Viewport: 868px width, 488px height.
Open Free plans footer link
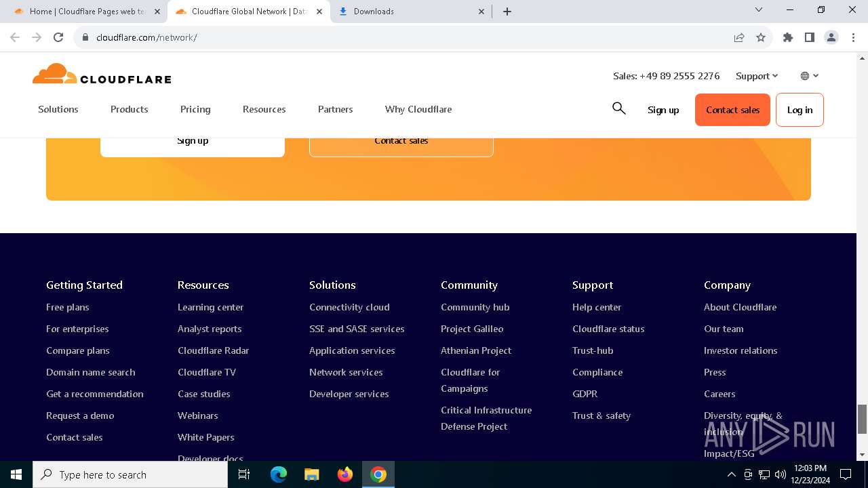coord(68,307)
